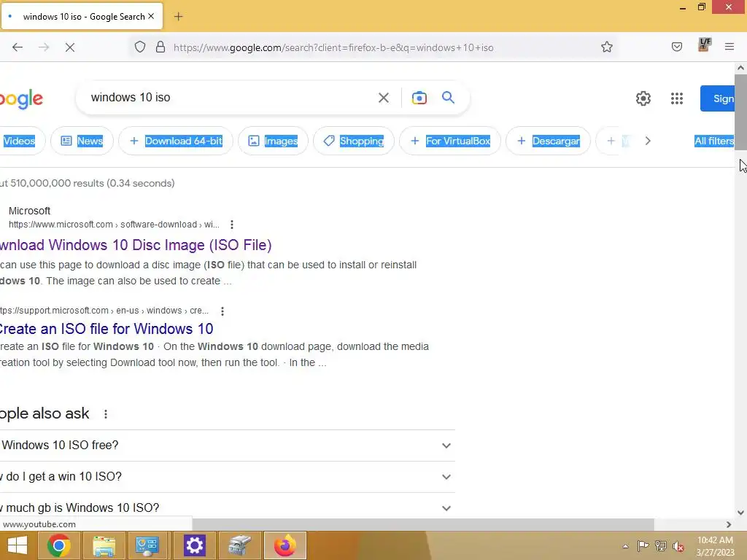The image size is (747, 560).
Task: Click the forward navigation arrow
Action: coord(44,47)
